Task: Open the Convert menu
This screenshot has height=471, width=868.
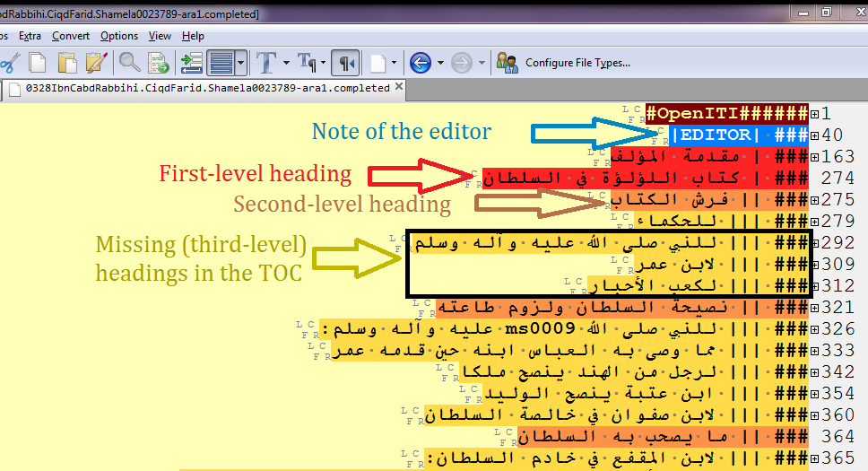Action: point(70,36)
